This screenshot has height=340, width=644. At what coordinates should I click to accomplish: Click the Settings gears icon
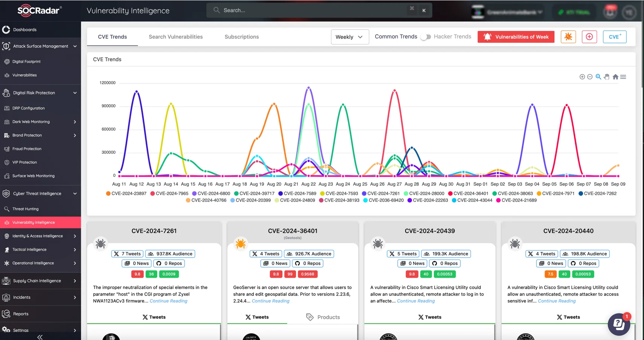tap(6, 330)
